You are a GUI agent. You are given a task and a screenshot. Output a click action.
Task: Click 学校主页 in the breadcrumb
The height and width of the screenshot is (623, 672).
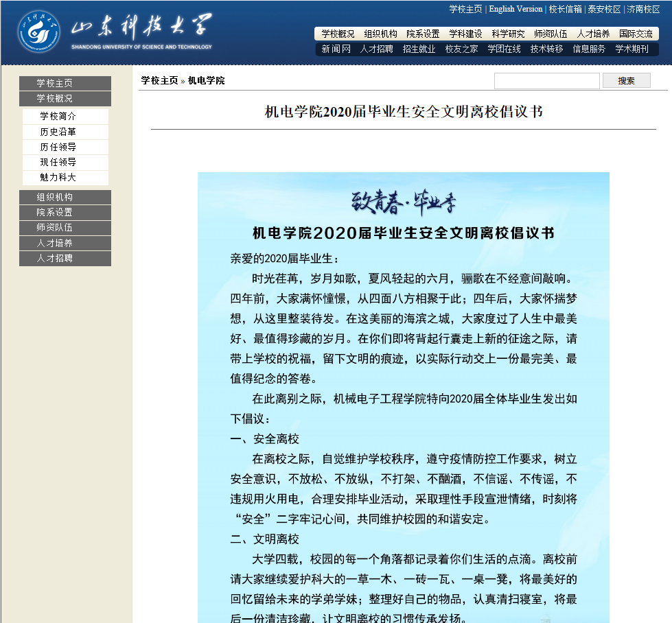pos(159,80)
